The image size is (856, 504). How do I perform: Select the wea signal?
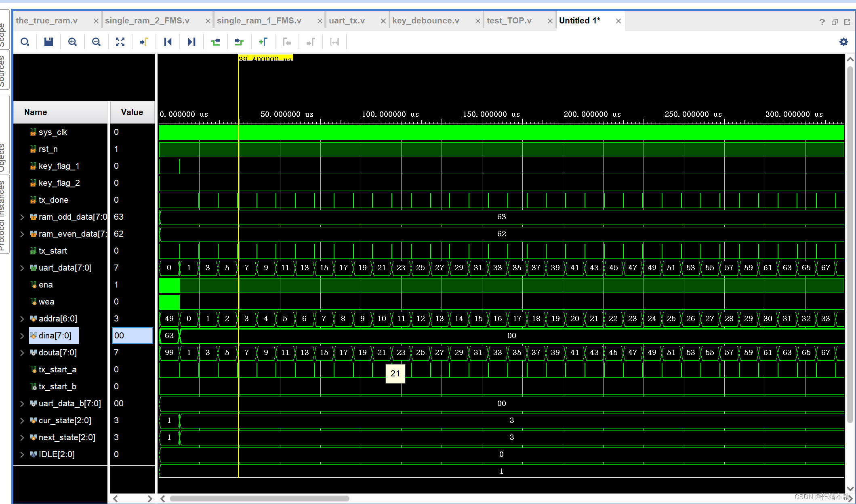(46, 302)
